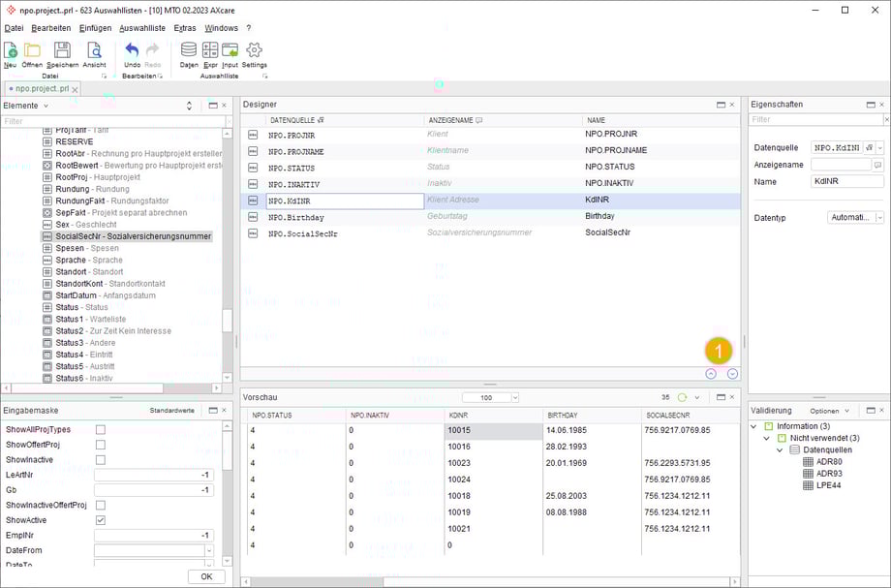Open the Windows menu
Image resolution: width=891 pixels, height=588 pixels.
click(222, 28)
